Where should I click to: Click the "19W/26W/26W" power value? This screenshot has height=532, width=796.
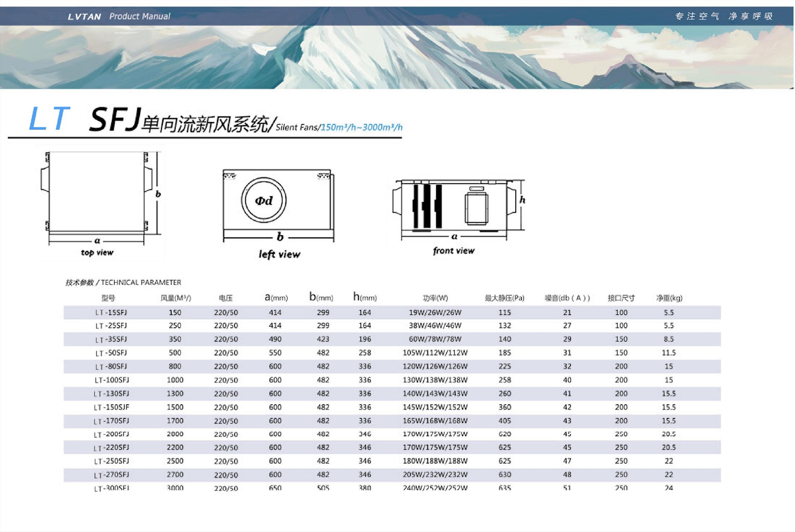tap(435, 313)
